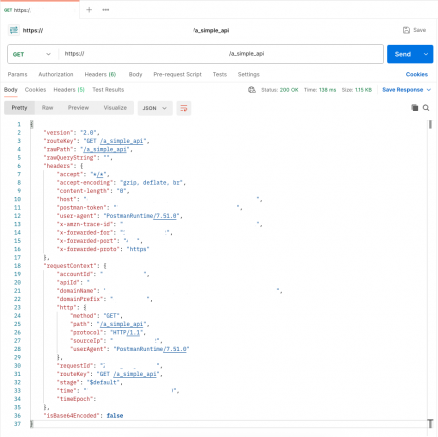Open search in response with magnifier icon

[x=426, y=108]
